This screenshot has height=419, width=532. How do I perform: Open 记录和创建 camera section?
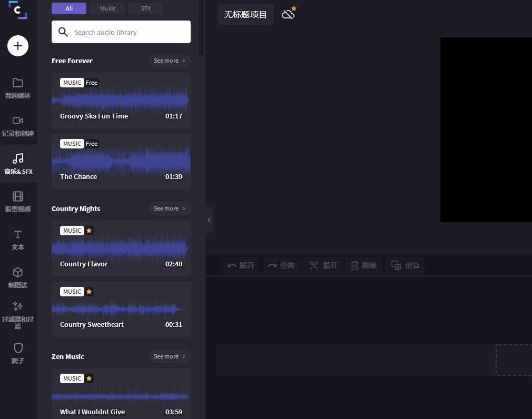(x=18, y=126)
